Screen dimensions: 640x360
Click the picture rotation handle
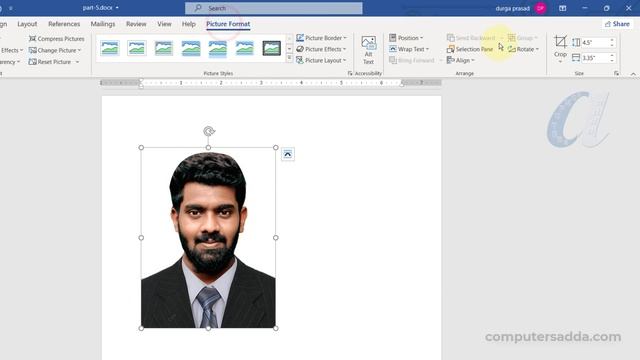click(209, 131)
